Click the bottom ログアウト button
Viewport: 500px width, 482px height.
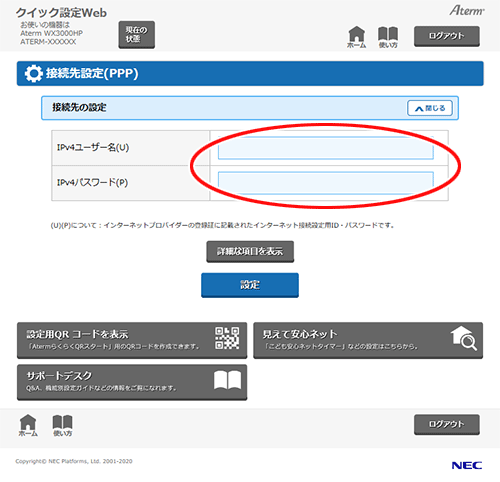coord(447,424)
